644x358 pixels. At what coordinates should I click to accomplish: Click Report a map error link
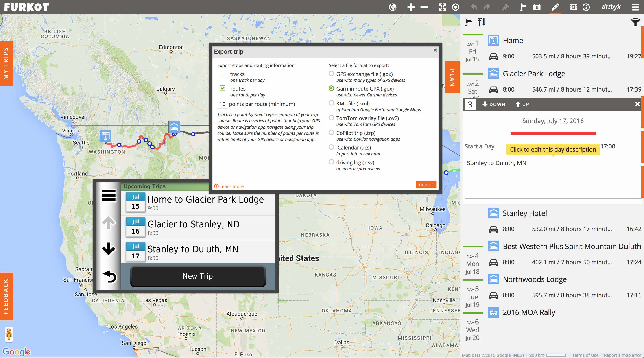(x=622, y=355)
